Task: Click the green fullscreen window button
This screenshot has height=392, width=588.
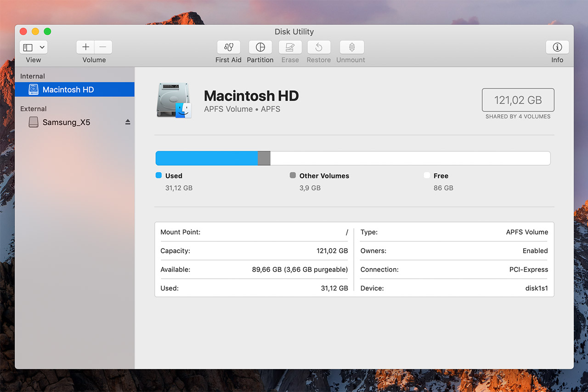Action: pyautogui.click(x=47, y=31)
